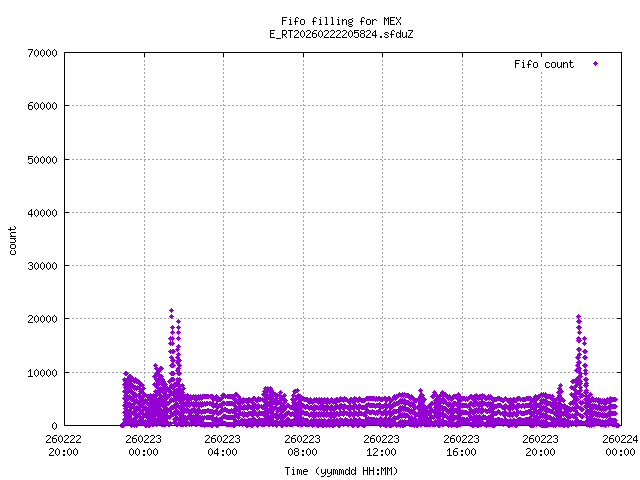Viewport: 640px width, 480px height.
Task: Click the 260223 12:00 time tick label
Action: tap(382, 444)
